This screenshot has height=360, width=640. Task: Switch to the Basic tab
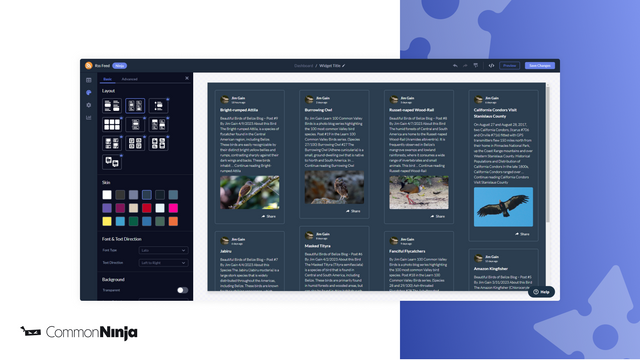tap(107, 79)
